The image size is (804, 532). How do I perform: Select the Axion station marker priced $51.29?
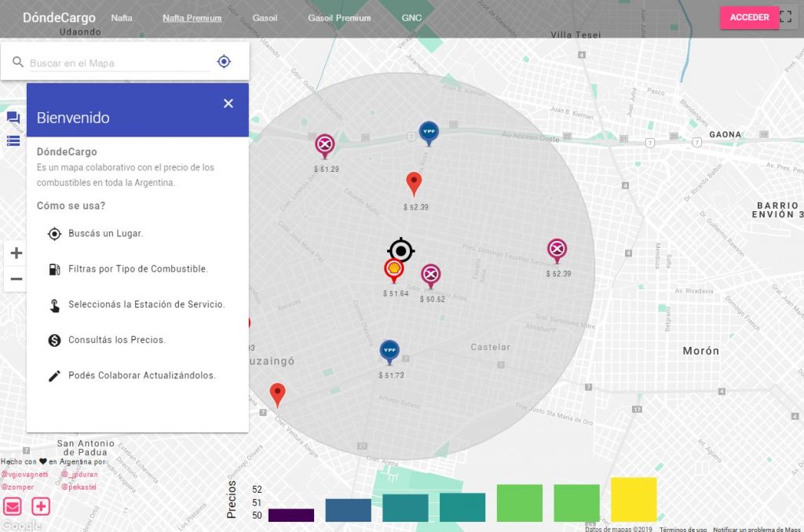(324, 144)
